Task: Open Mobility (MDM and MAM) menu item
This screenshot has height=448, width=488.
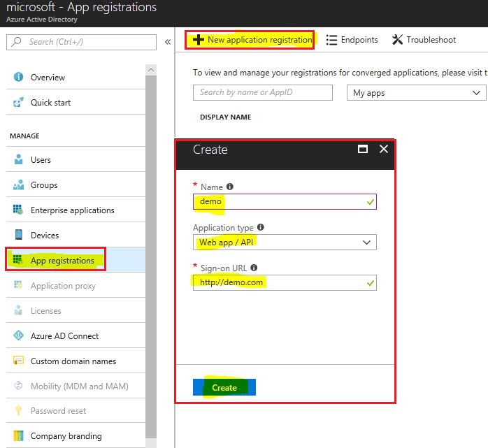Action: pos(76,386)
